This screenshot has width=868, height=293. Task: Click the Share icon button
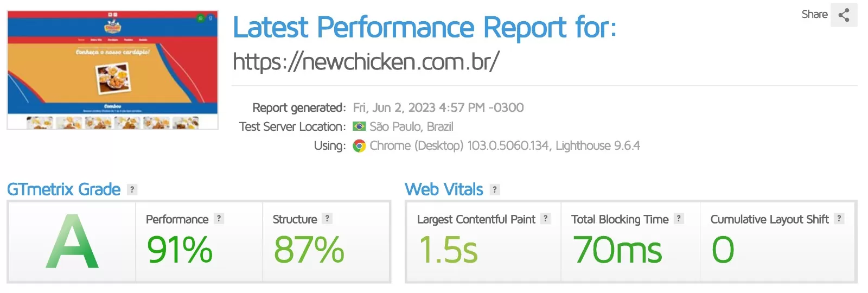(x=844, y=15)
